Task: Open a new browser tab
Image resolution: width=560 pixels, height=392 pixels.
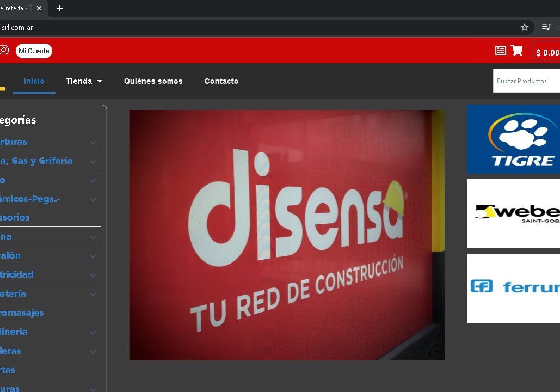Action: click(60, 8)
